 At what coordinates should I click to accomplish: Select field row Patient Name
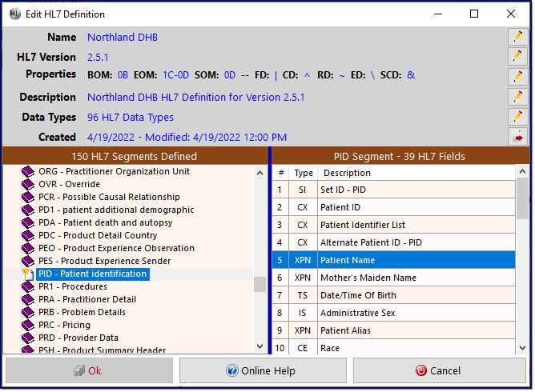[394, 260]
